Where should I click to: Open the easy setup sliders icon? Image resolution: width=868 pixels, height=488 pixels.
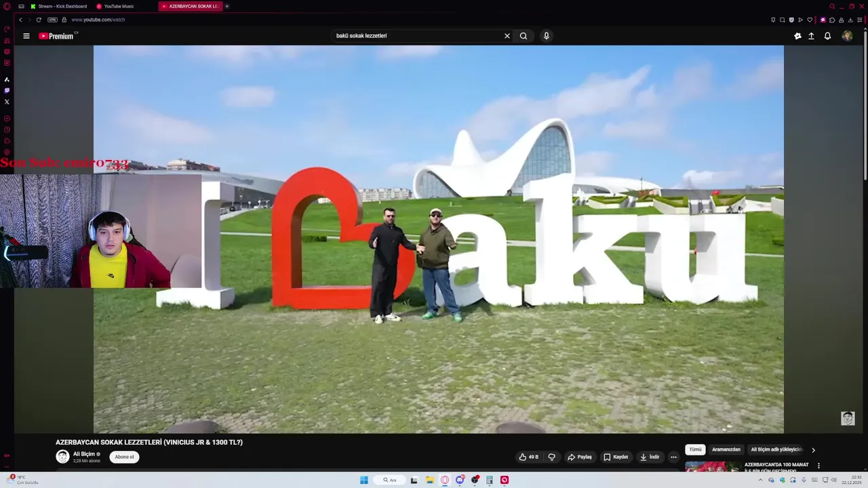(x=859, y=20)
